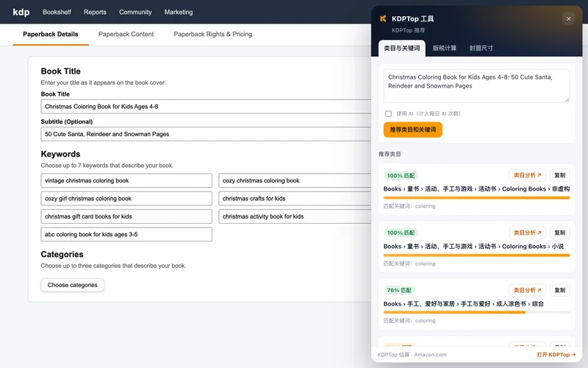The width and height of the screenshot is (588, 368).
Task: Open 类目分析 for 成人涂色书 category
Action: tap(527, 290)
